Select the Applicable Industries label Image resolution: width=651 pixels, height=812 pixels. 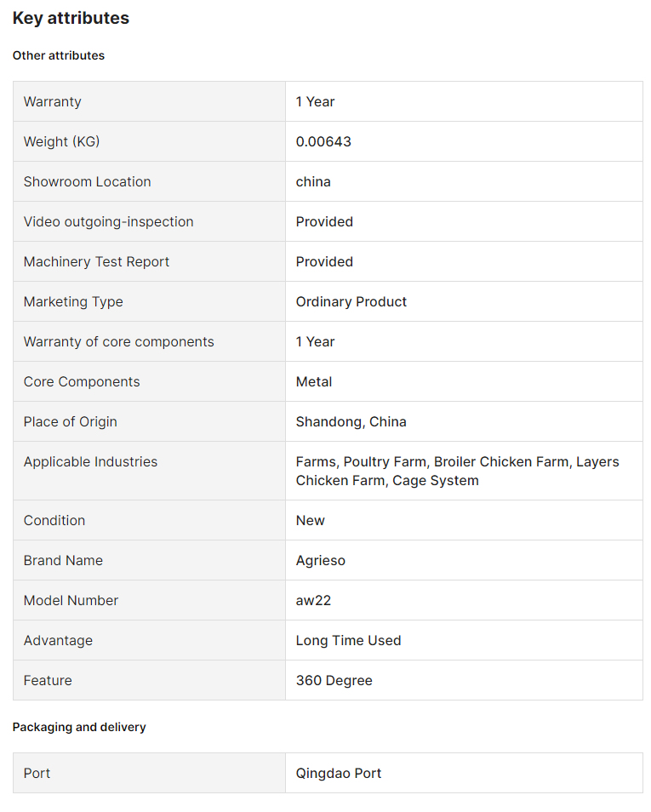[x=91, y=461]
